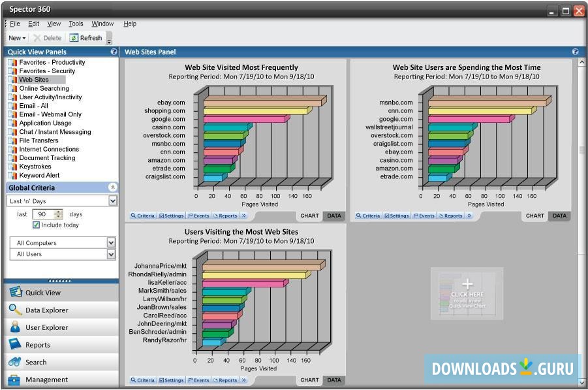Open the File menu
Screen dimensions: 588x390
(x=14, y=24)
